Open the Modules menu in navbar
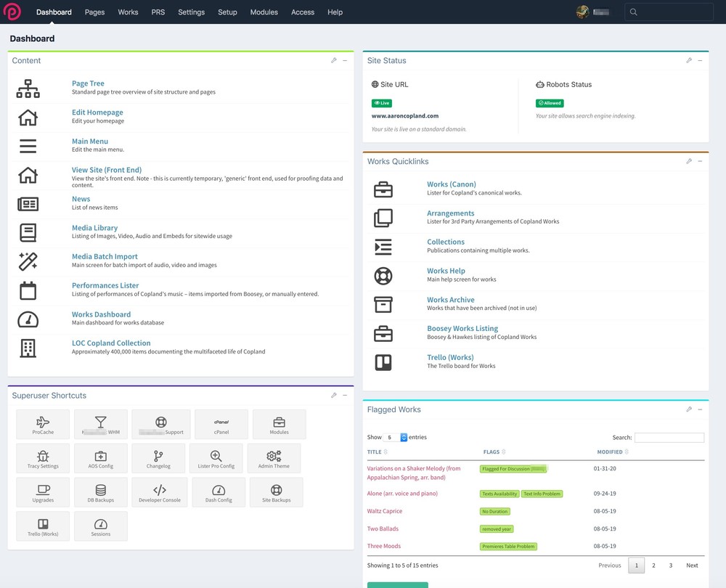This screenshot has height=588, width=726. click(x=264, y=12)
